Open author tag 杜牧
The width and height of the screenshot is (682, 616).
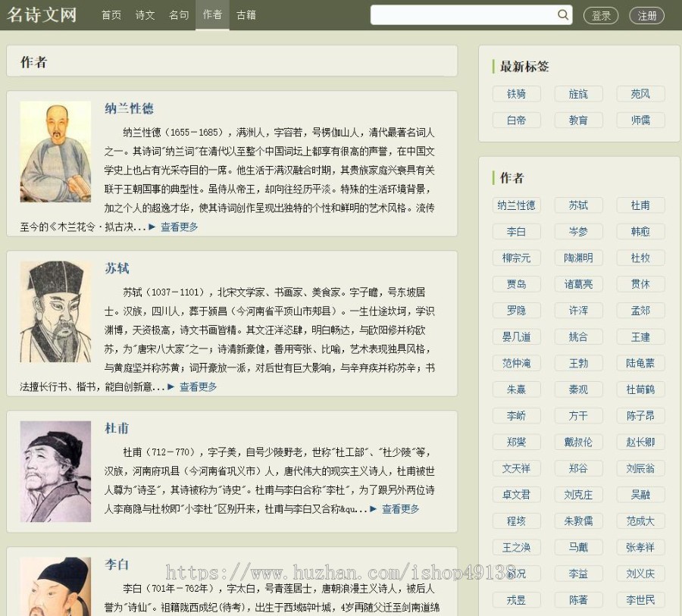tap(640, 258)
